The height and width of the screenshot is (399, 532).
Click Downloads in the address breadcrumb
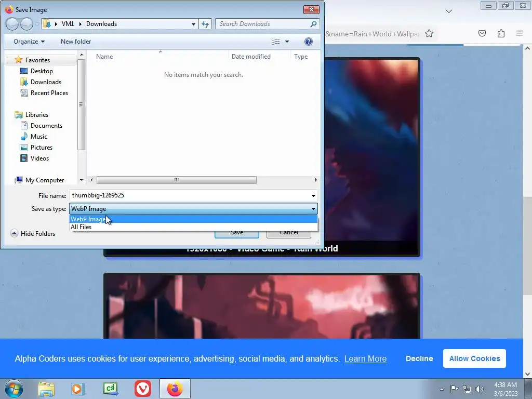click(x=101, y=24)
